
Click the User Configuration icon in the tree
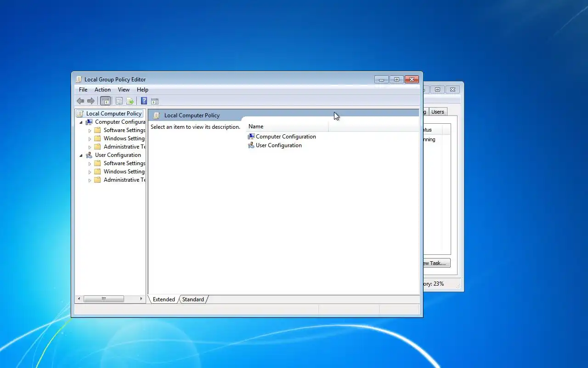click(x=89, y=155)
